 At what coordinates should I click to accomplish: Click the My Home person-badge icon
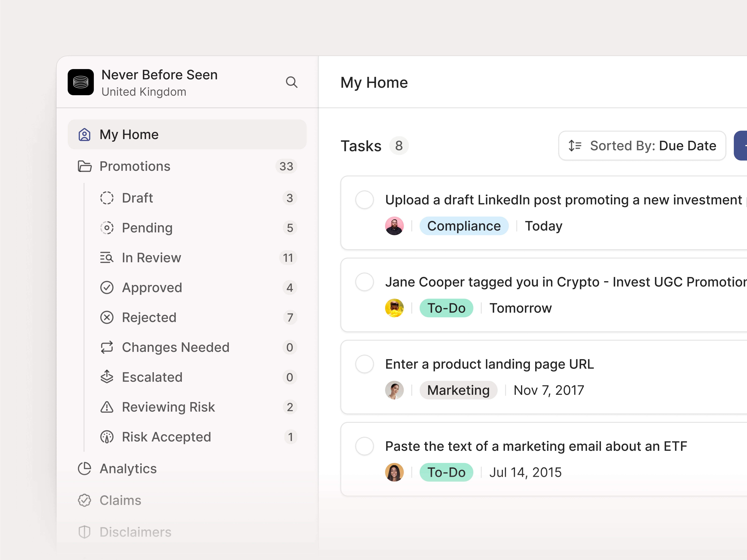pyautogui.click(x=84, y=134)
